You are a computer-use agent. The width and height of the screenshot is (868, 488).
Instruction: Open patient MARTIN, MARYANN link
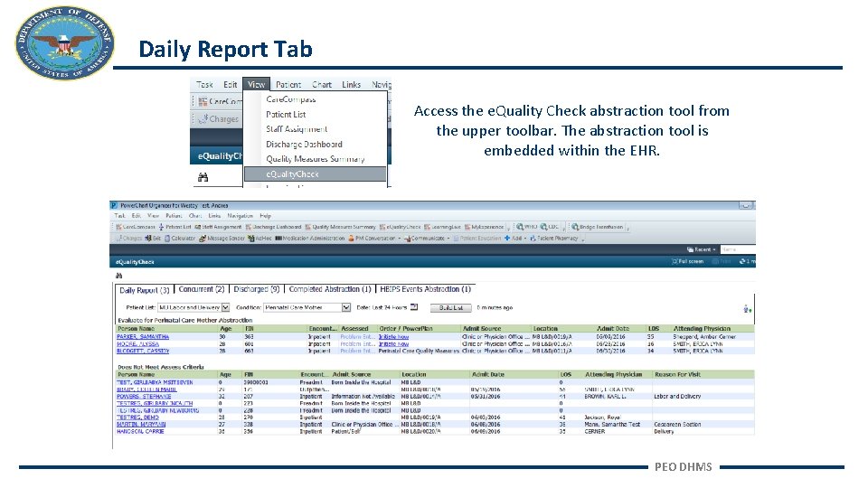(x=141, y=425)
